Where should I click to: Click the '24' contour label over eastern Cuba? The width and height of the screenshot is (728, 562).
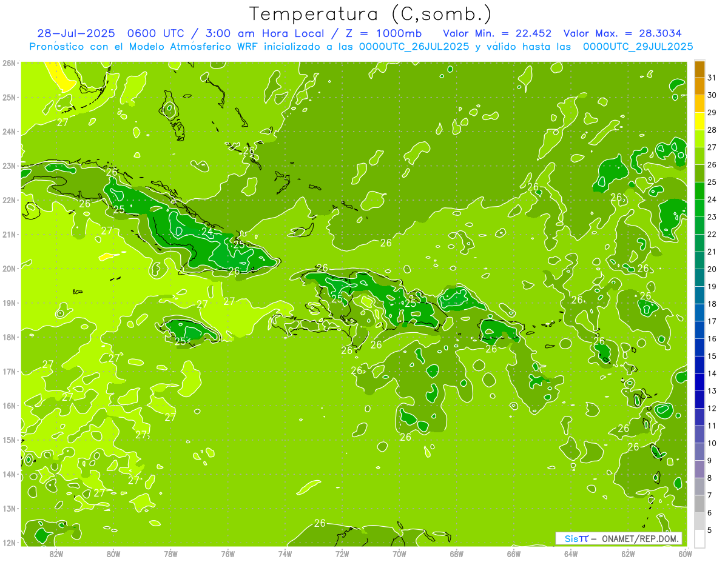[x=207, y=232]
